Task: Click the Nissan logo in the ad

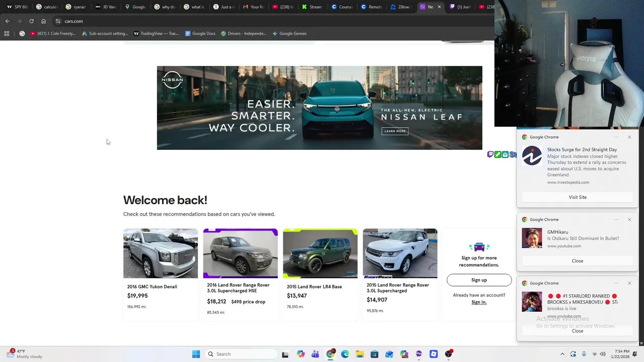Action: point(172,79)
